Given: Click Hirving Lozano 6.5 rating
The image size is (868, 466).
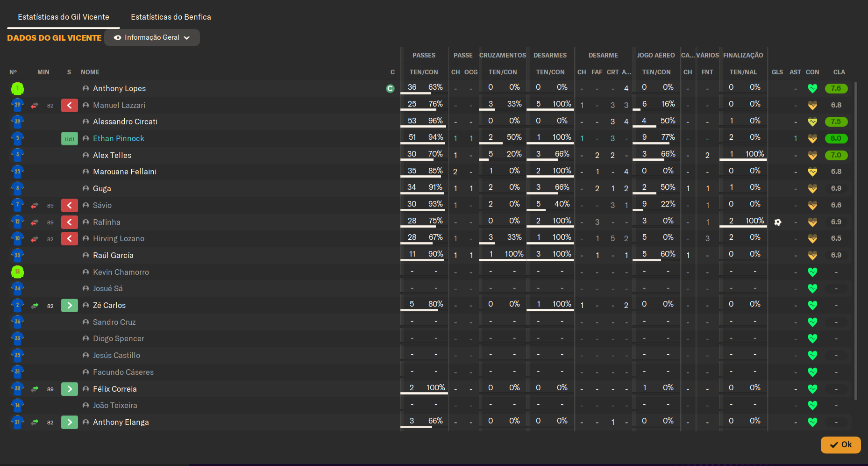Looking at the screenshot, I should tap(836, 238).
